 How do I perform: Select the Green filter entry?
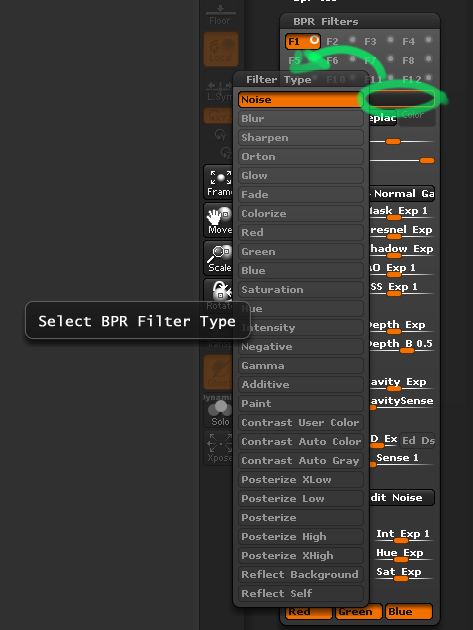click(x=301, y=252)
